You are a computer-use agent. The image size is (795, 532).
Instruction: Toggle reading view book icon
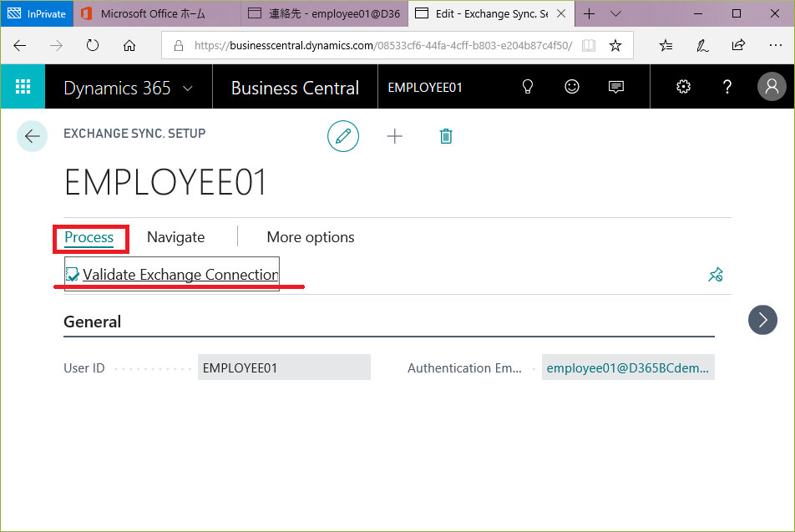[x=589, y=46]
